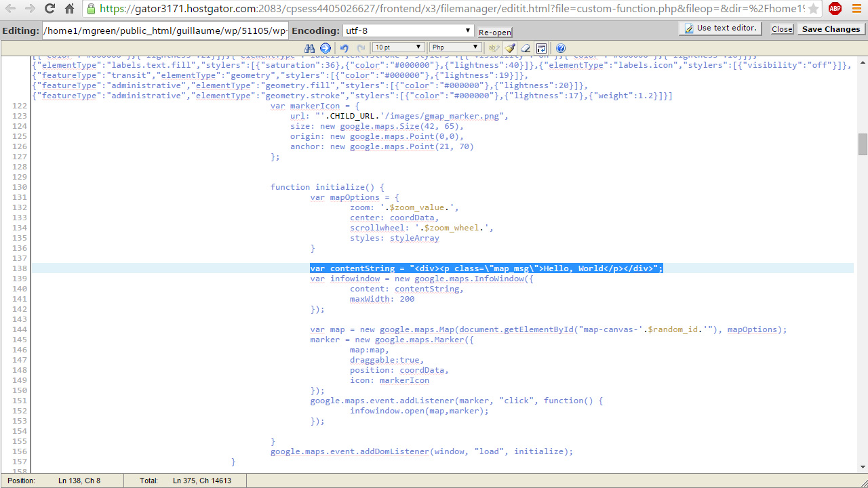868x488 pixels.
Task: Click the Editing file path field
Action: click(165, 30)
